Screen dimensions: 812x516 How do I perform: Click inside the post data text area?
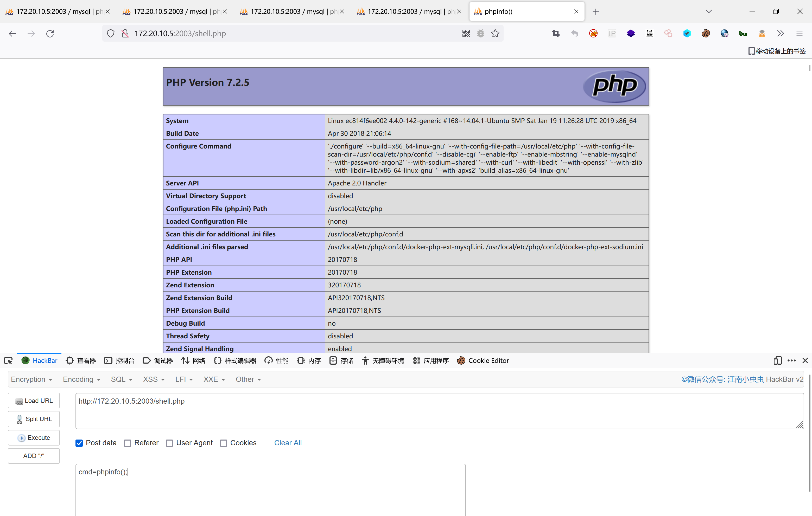click(x=270, y=489)
